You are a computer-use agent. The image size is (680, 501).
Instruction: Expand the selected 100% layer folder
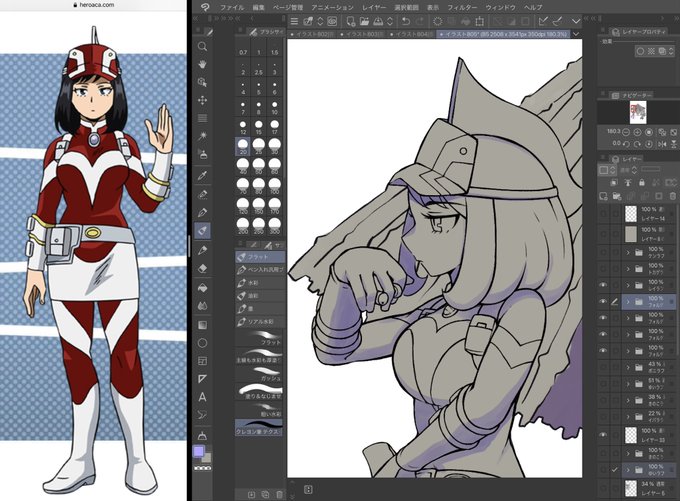[x=628, y=301]
